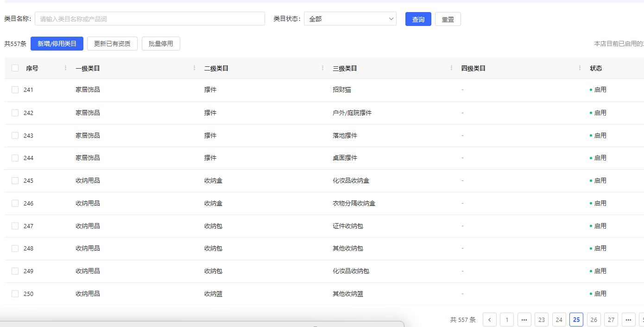The width and height of the screenshot is (644, 327).
Task: Expand the 类目状态 dropdown
Action: (350, 19)
